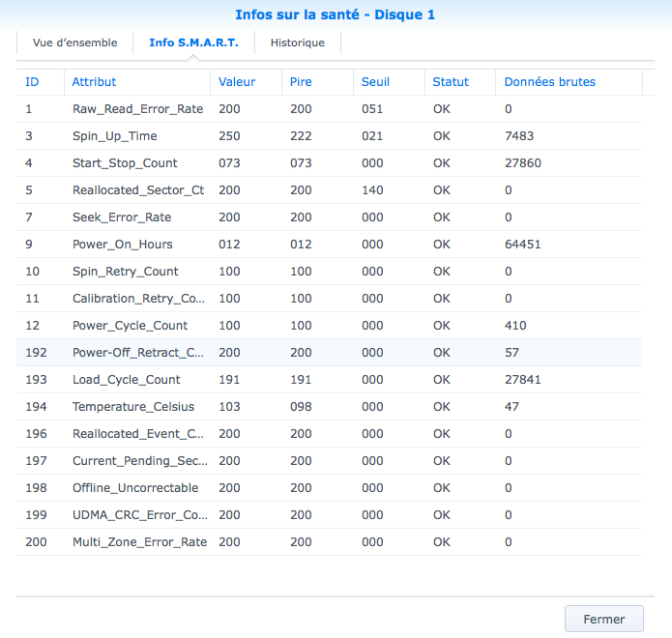
Task: Select the Multi_Zone_Error_Rate attribute
Action: tap(139, 541)
